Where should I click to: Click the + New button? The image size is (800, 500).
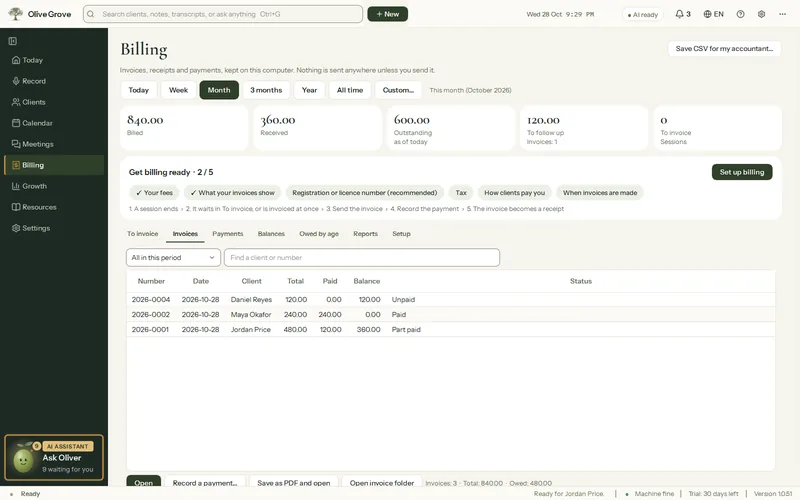388,14
